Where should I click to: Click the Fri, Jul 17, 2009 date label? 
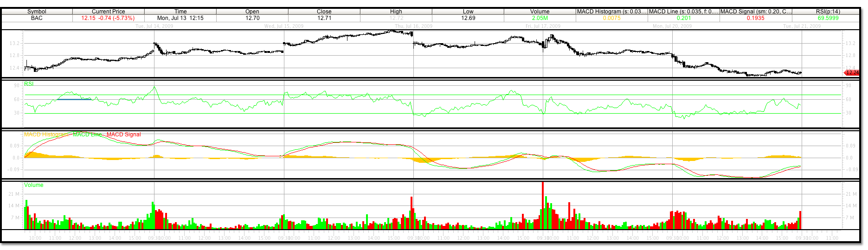[543, 26]
